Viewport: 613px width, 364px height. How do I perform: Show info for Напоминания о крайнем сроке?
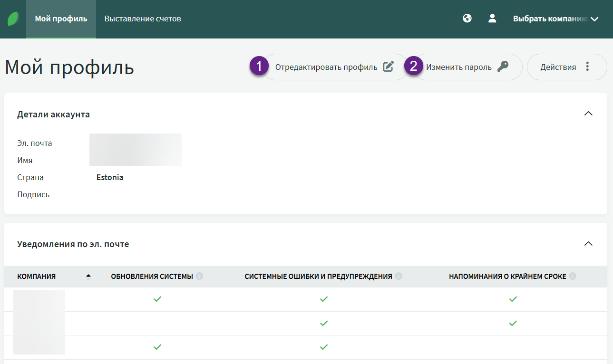coord(573,276)
